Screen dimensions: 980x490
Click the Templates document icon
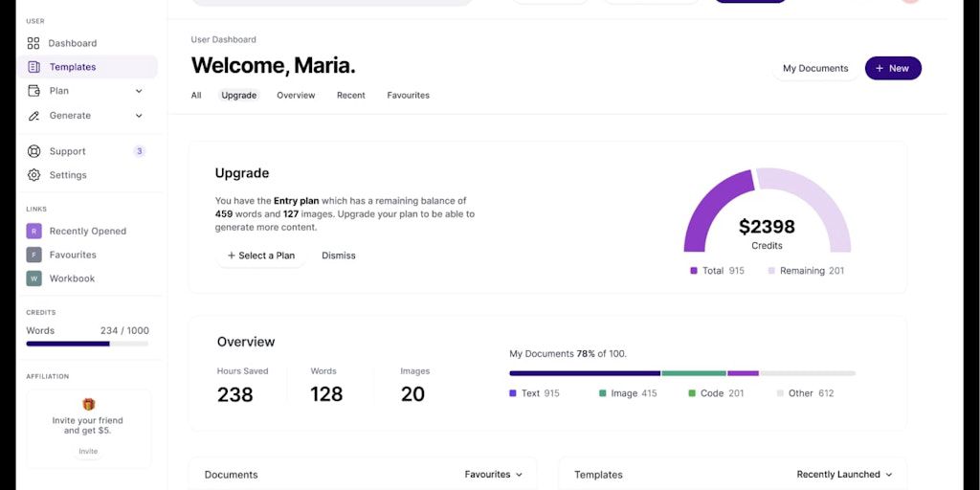[33, 67]
